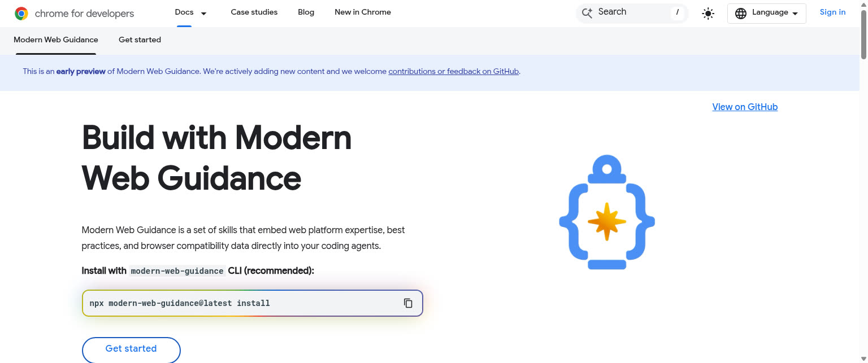Open Case studies in top navigation
The width and height of the screenshot is (868, 363).
pos(254,12)
